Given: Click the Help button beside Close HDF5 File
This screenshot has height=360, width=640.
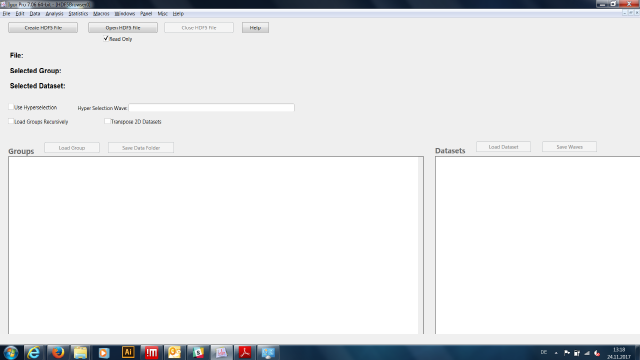Looking at the screenshot, I should pos(255,28).
